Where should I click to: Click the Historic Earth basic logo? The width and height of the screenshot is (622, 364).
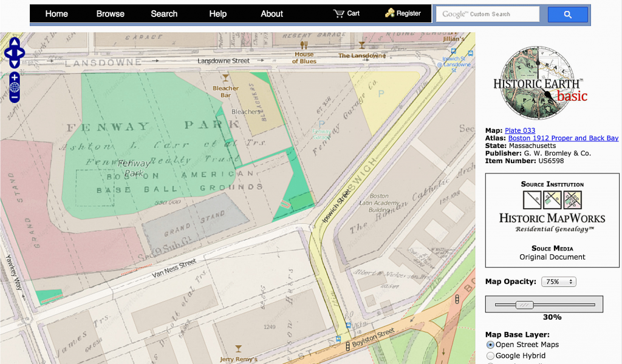(x=541, y=83)
